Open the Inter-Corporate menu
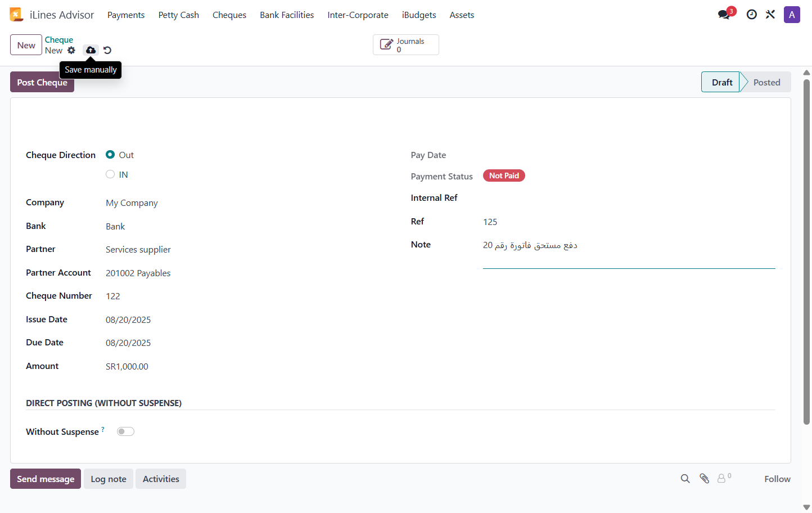Screen dimensions: 812x513 [x=358, y=15]
